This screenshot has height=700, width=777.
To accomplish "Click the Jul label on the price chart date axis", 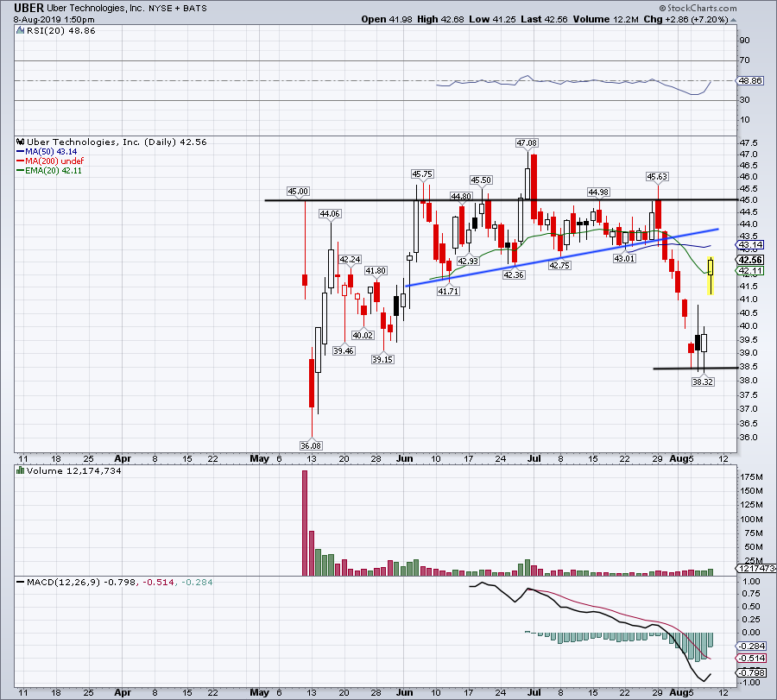I will 534,458.
